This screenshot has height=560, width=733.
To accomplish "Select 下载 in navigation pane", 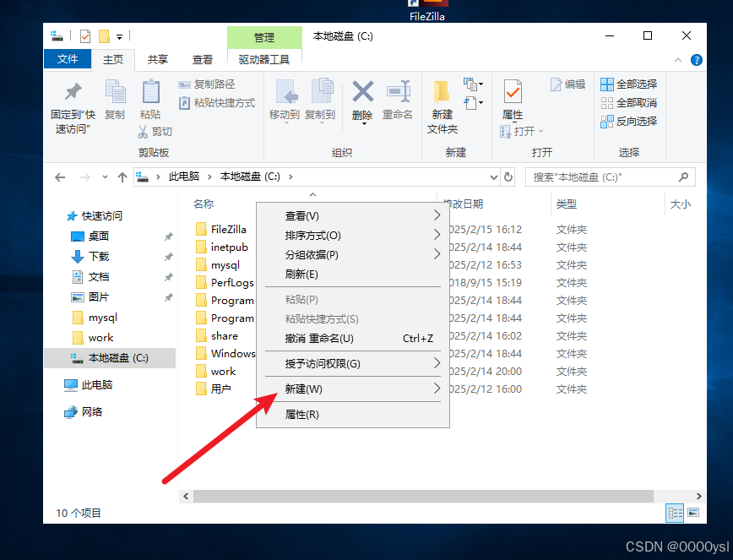I will point(99,256).
